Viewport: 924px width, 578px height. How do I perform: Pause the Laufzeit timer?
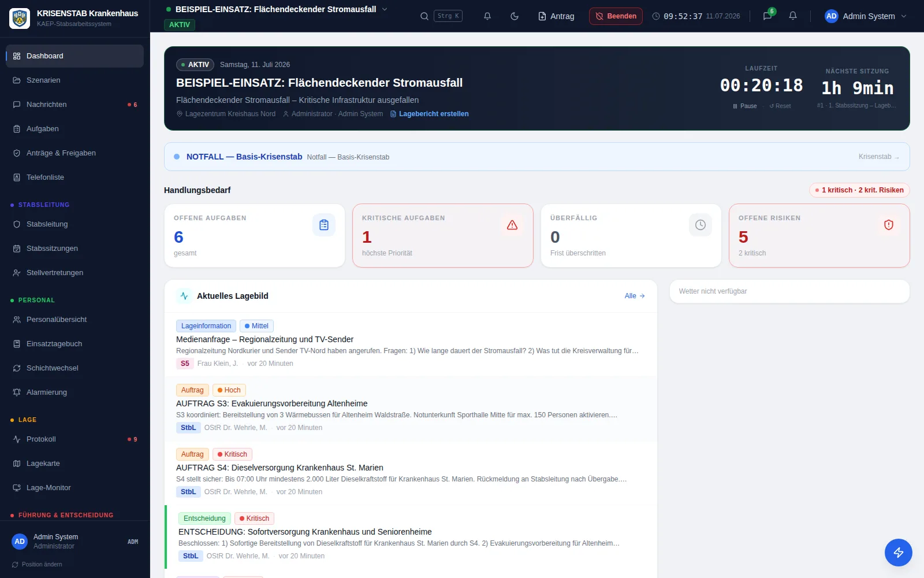click(x=745, y=106)
